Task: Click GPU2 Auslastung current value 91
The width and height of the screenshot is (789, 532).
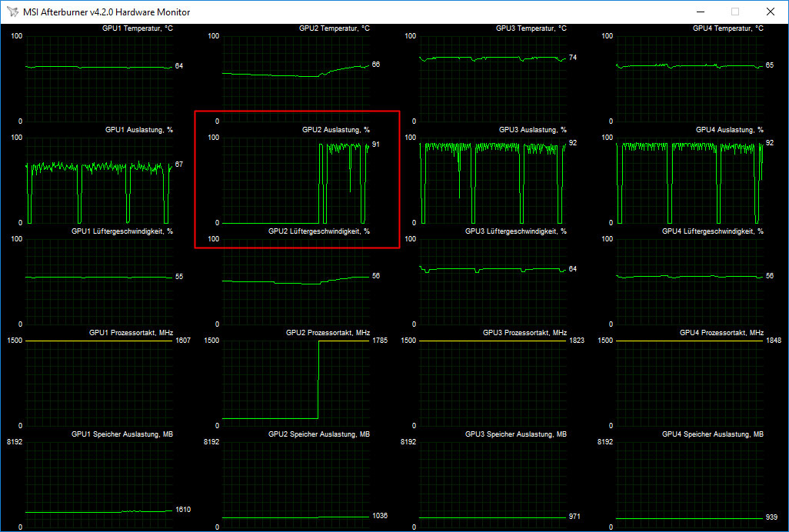Action: 376,145
